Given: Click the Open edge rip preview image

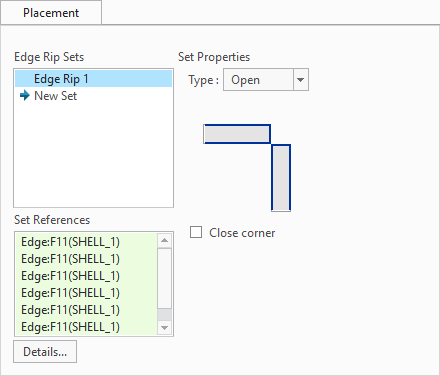Looking at the screenshot, I should [247, 168].
